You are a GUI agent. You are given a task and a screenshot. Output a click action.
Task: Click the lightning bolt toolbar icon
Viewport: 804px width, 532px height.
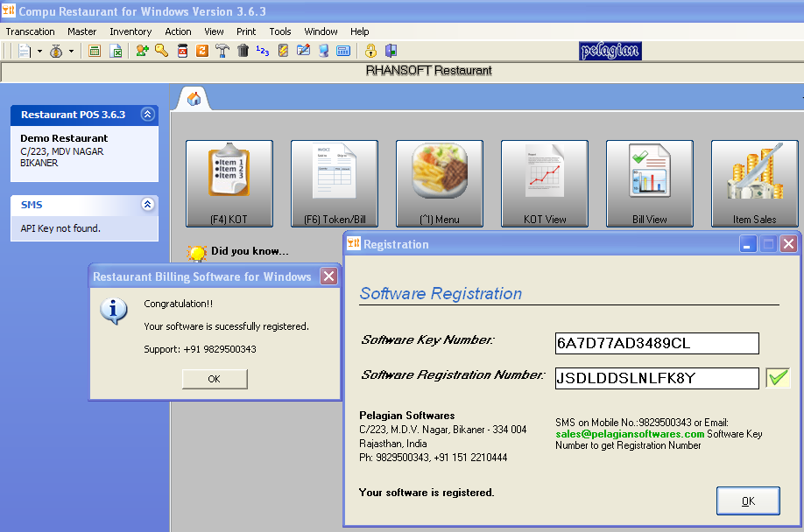tap(283, 51)
